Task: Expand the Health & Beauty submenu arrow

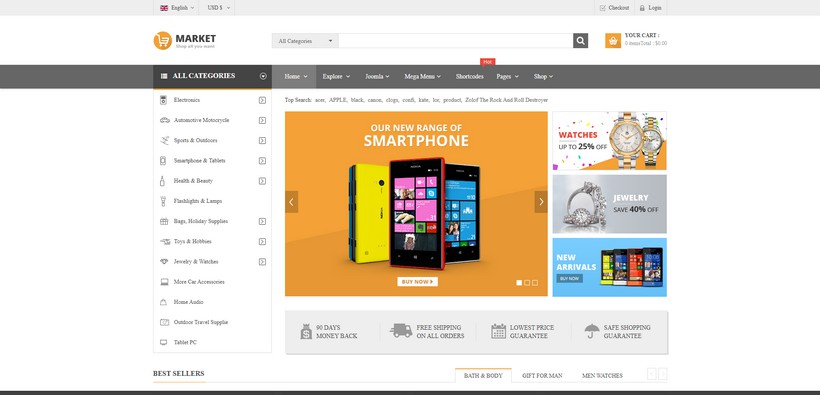Action: pos(263,181)
